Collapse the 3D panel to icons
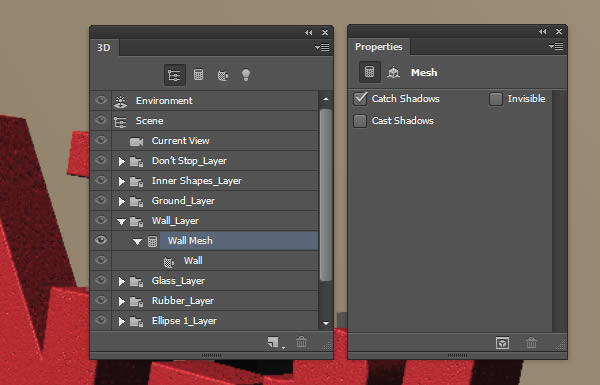 point(308,33)
